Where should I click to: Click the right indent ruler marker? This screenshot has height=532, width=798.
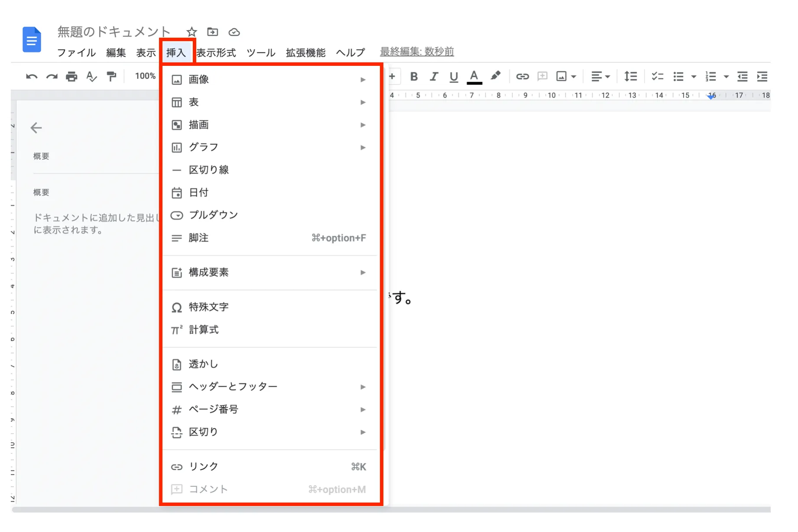(x=711, y=97)
